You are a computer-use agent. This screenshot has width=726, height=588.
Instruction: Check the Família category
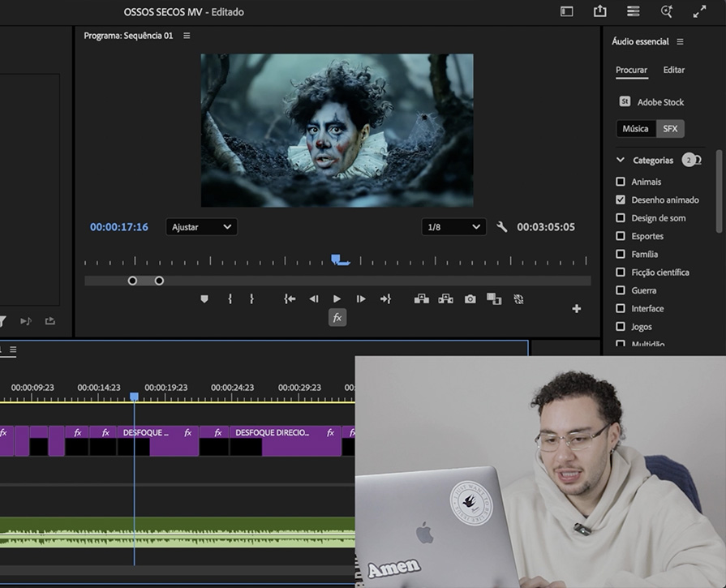coord(621,254)
